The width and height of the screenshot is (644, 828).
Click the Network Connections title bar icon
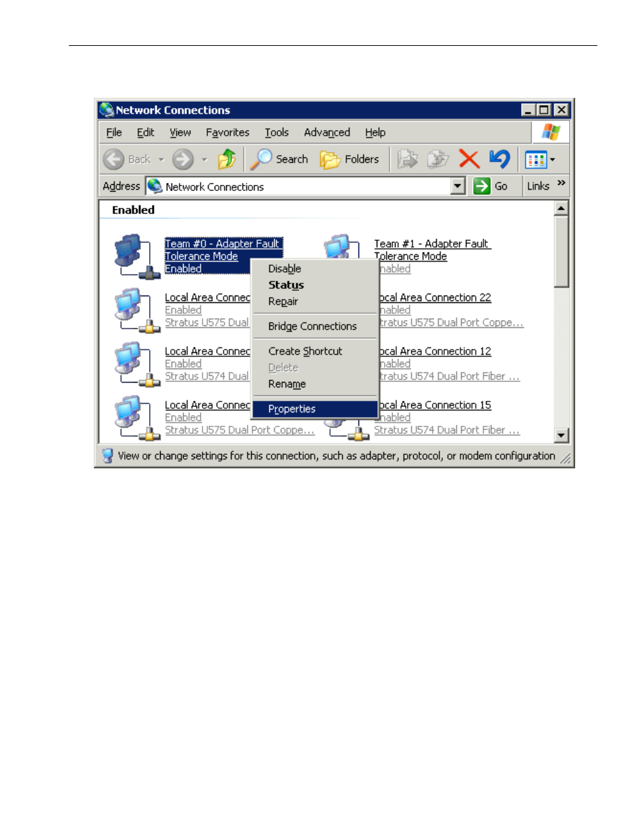106,110
